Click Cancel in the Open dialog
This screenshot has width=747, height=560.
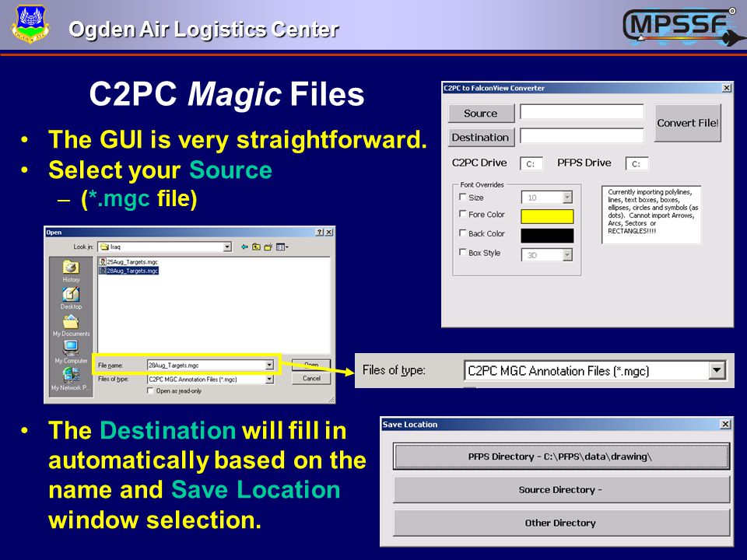coord(311,378)
